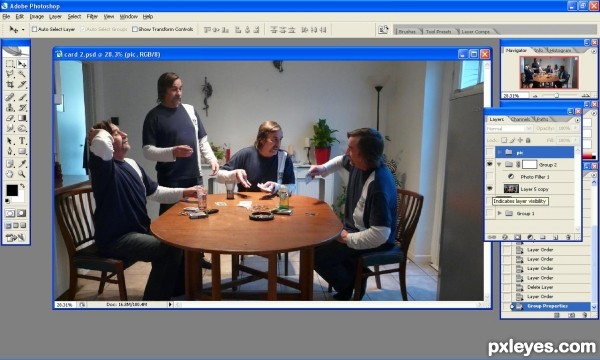Select the Clone Stamp tool
Image resolution: width=600 pixels, height=360 pixels.
pyautogui.click(x=10, y=108)
